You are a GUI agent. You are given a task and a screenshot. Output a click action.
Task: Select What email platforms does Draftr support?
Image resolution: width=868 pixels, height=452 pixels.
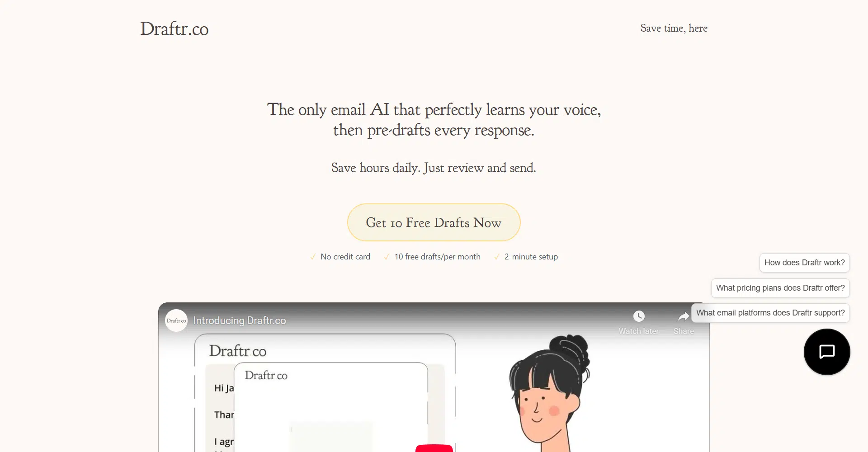770,313
